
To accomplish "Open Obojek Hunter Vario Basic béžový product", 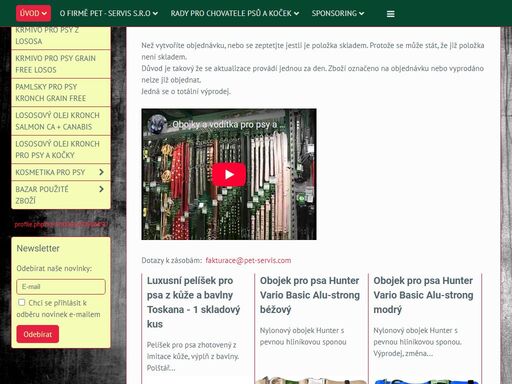I will 310,295.
